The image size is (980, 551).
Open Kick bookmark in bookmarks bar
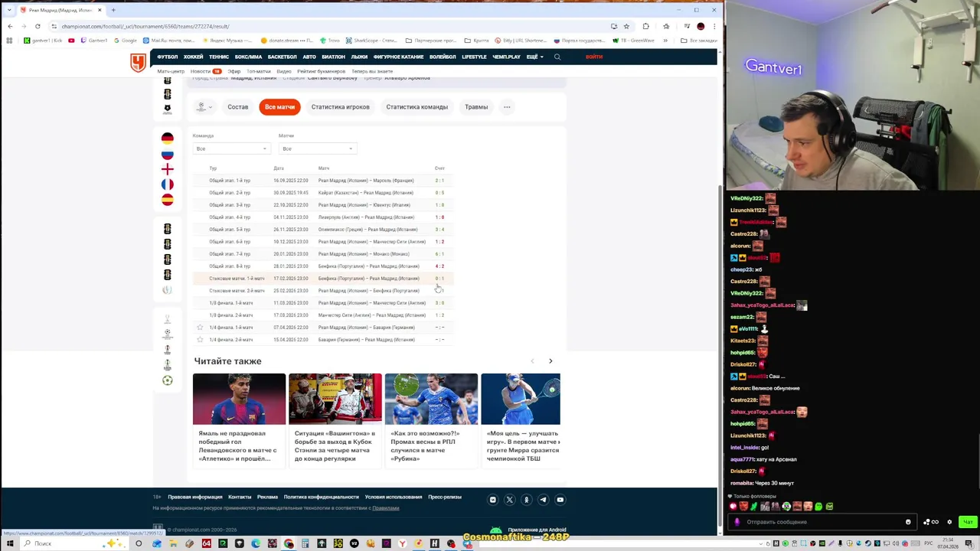(x=43, y=41)
